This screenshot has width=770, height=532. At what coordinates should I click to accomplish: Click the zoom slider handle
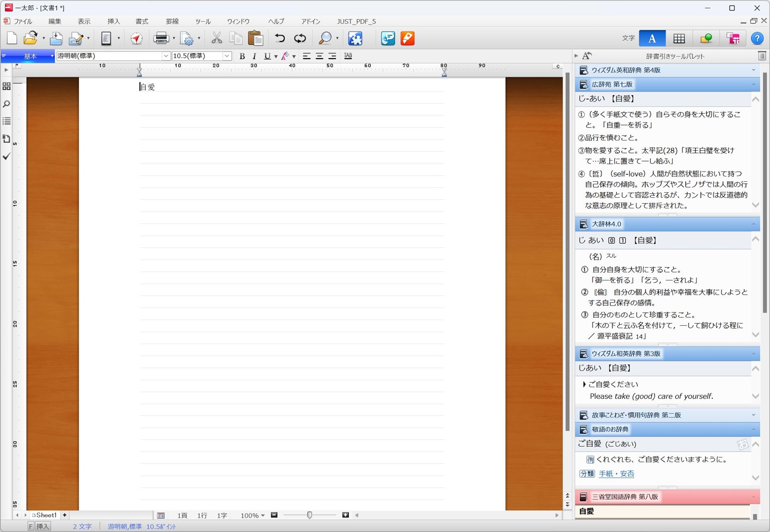pyautogui.click(x=309, y=515)
